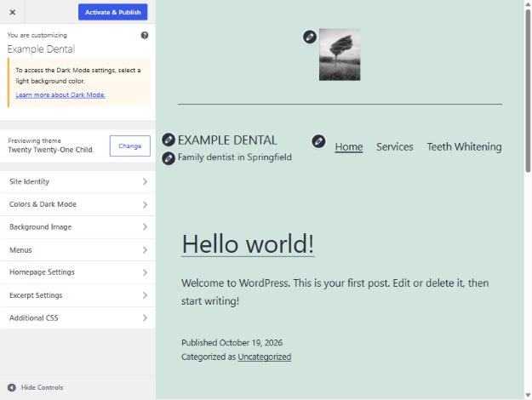
Task: Open Learn more about Dark Mode link
Action: coord(60,95)
